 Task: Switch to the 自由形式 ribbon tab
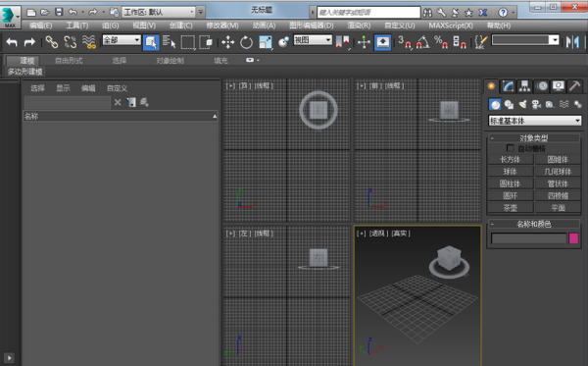[x=69, y=61]
